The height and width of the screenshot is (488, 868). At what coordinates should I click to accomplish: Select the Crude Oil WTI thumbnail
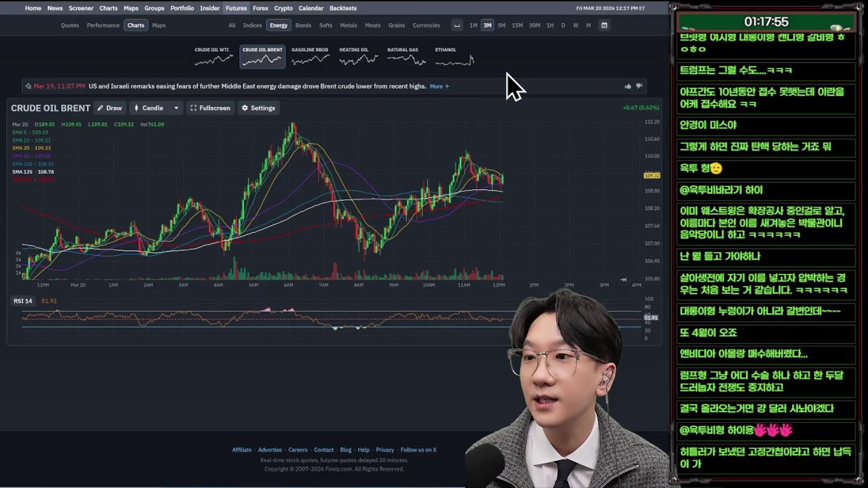click(x=214, y=57)
